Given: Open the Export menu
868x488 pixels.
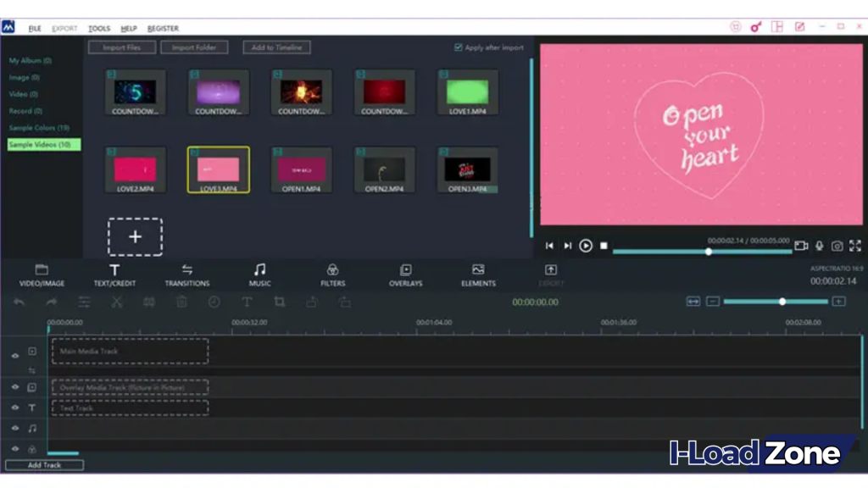Looking at the screenshot, I should click(x=64, y=27).
